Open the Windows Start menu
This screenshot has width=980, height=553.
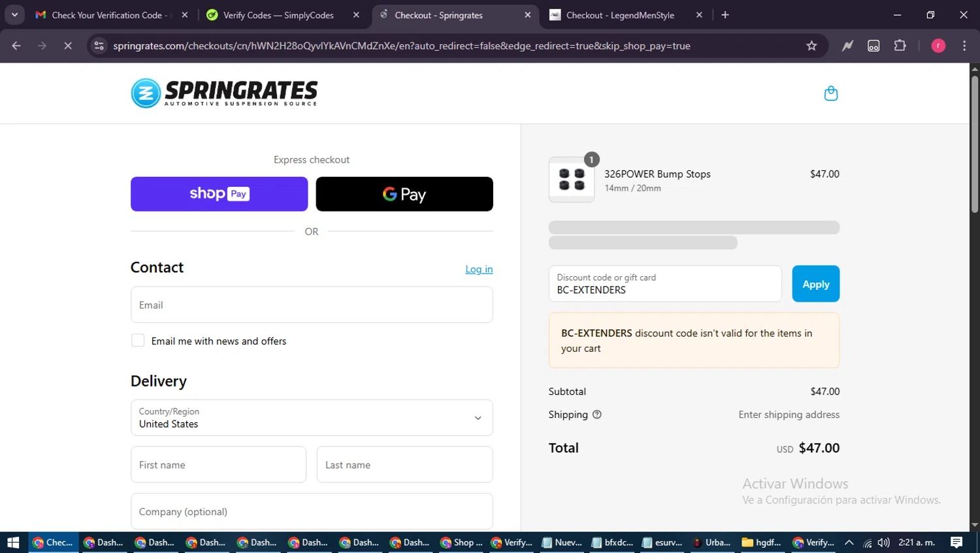[x=13, y=543]
